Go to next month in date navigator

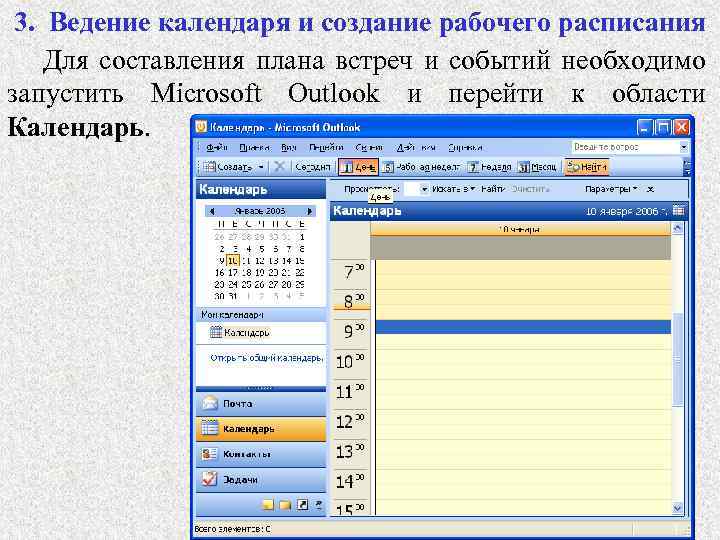[x=310, y=211]
